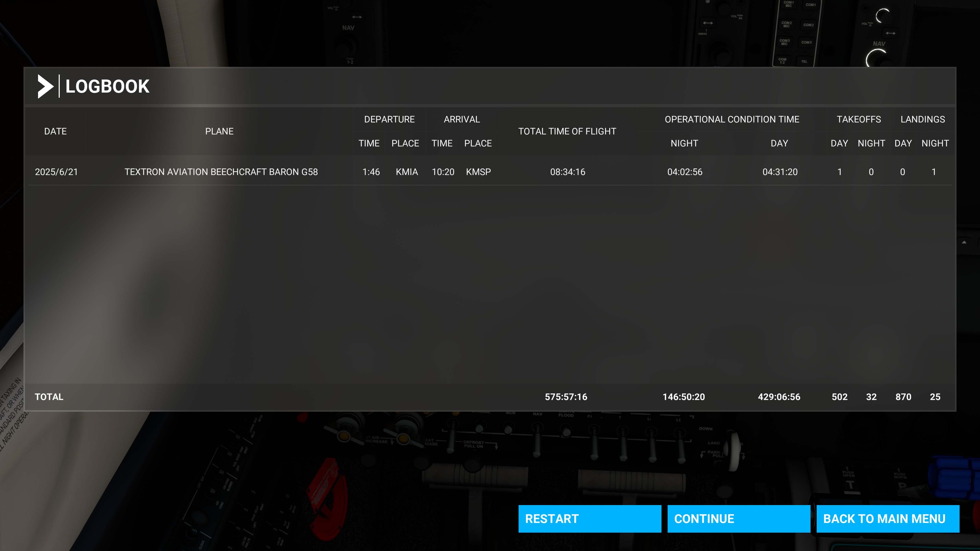Click the arrival airport KMSP
This screenshot has height=551, width=980.
point(478,172)
